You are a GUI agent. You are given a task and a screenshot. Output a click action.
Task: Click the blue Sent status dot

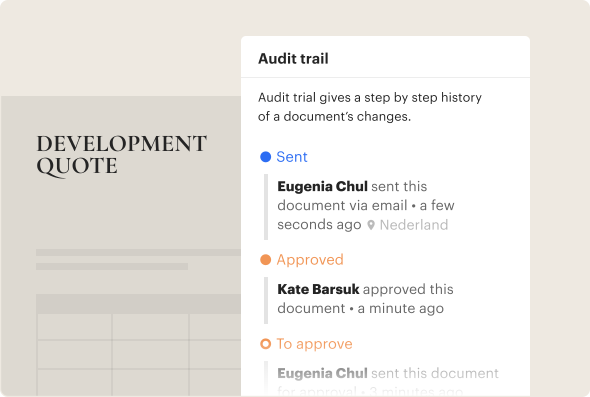point(266,157)
